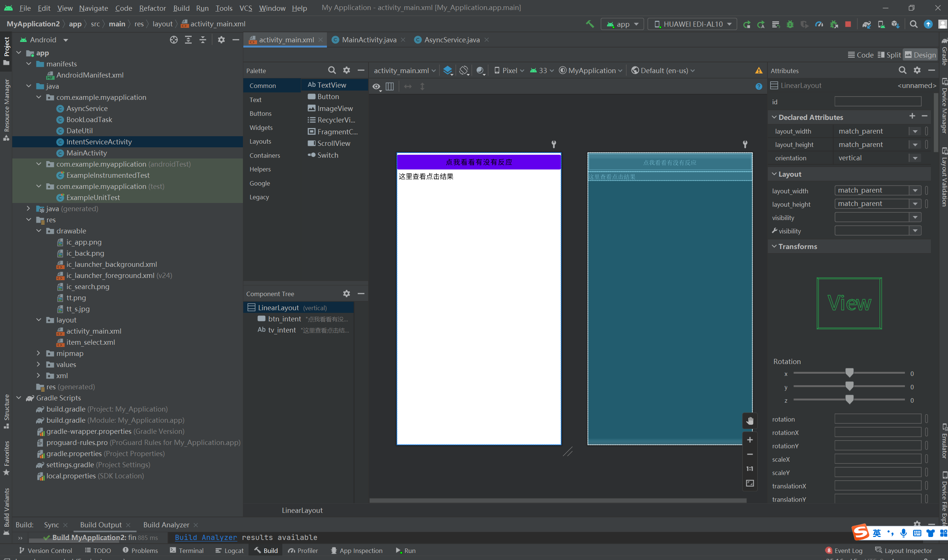
Task: Switch to Split view mode
Action: [889, 55]
